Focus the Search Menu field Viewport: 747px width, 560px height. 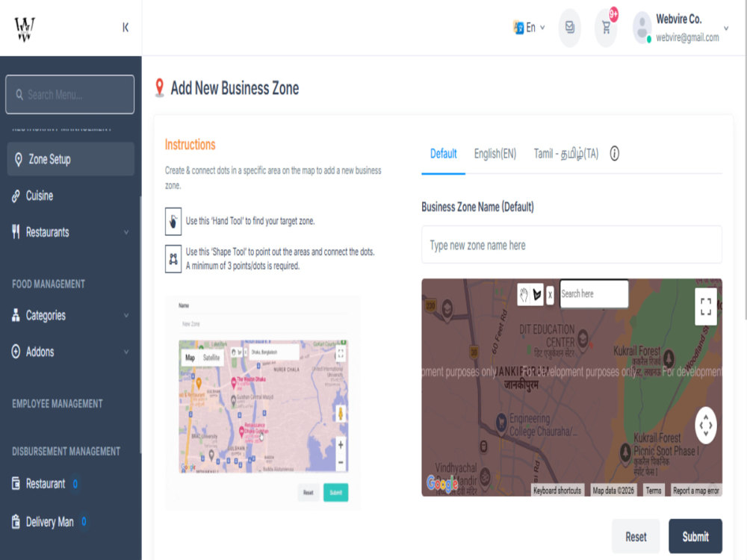pyautogui.click(x=70, y=94)
